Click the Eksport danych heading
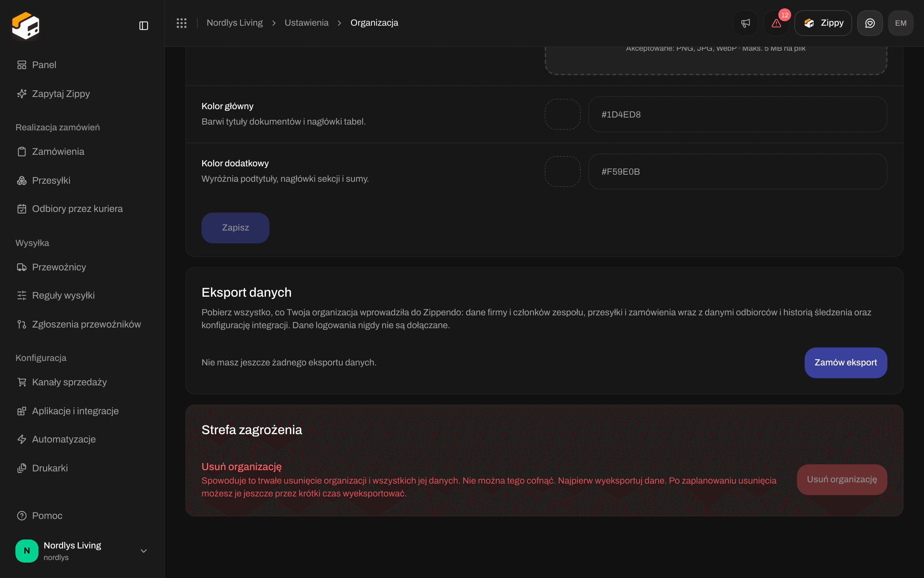The image size is (924, 578). tap(246, 293)
